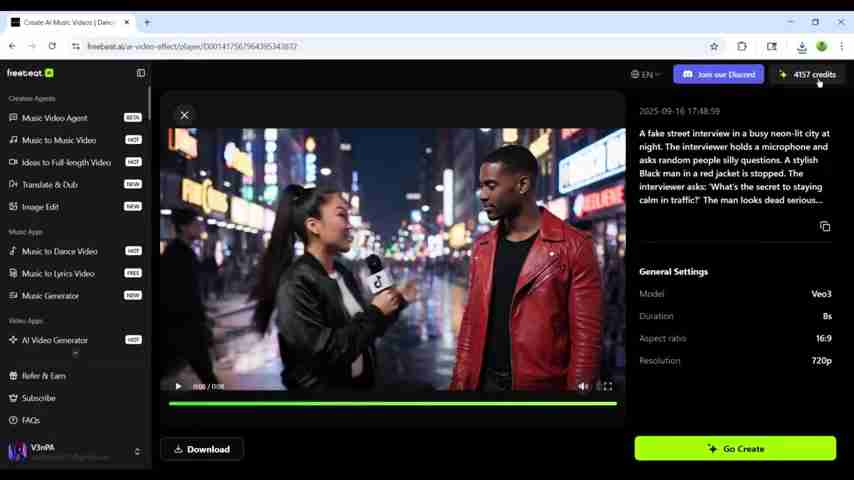
Task: Download the generated video
Action: tap(202, 449)
